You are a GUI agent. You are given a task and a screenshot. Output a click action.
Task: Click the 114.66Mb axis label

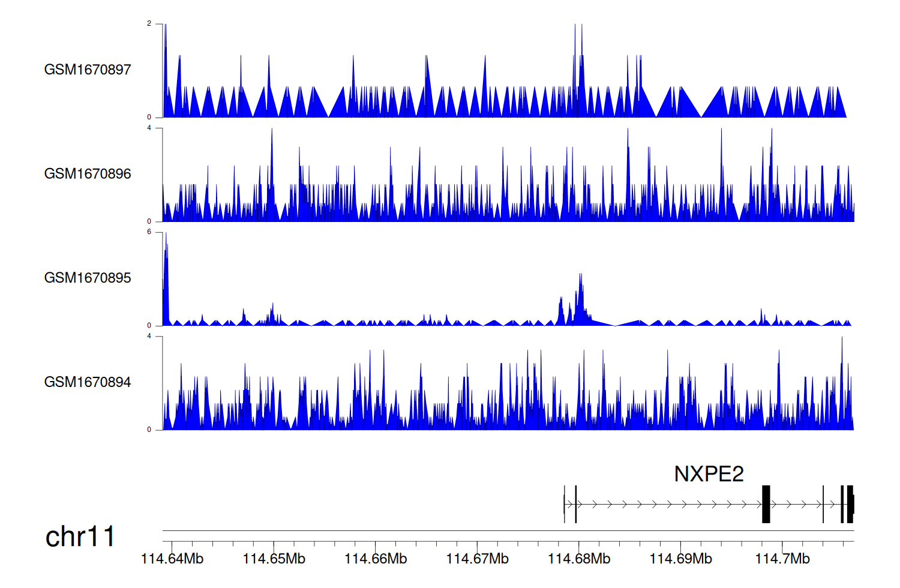[x=376, y=559]
